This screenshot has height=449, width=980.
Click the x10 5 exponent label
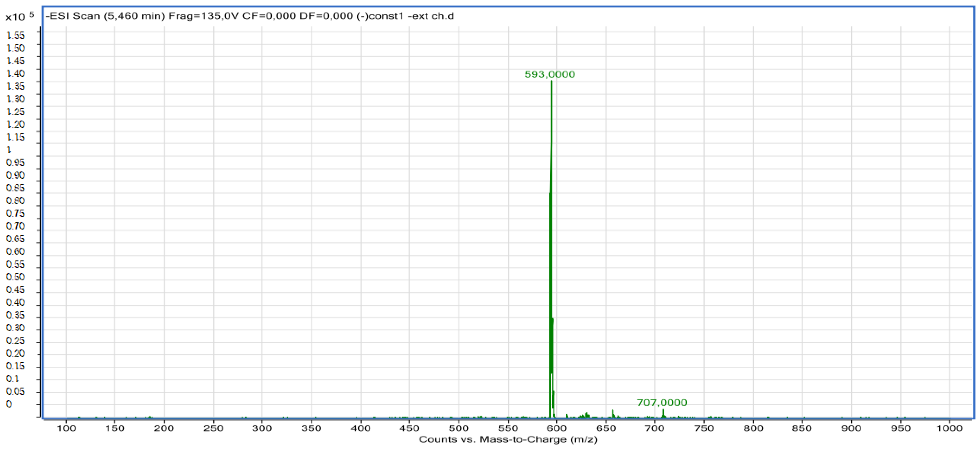(19, 16)
